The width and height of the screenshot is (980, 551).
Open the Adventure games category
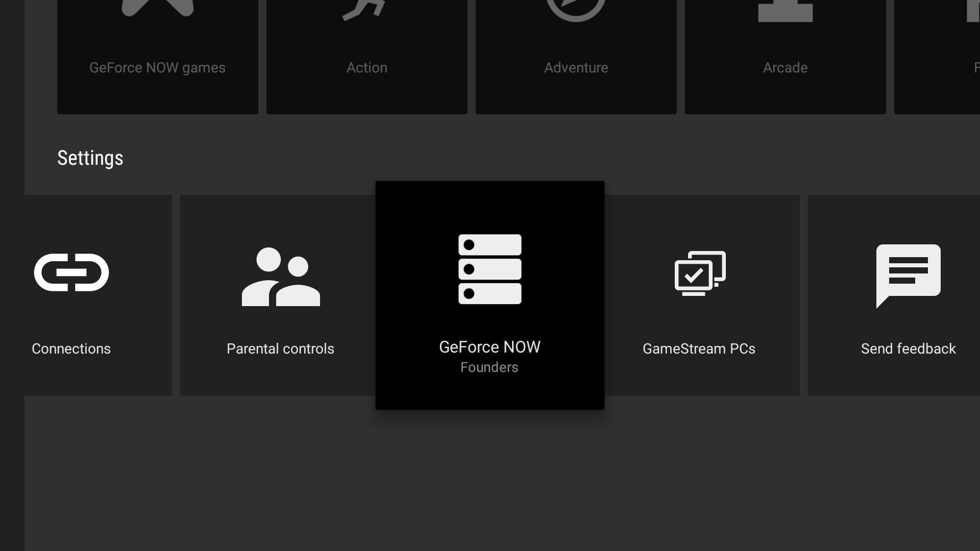(x=576, y=57)
